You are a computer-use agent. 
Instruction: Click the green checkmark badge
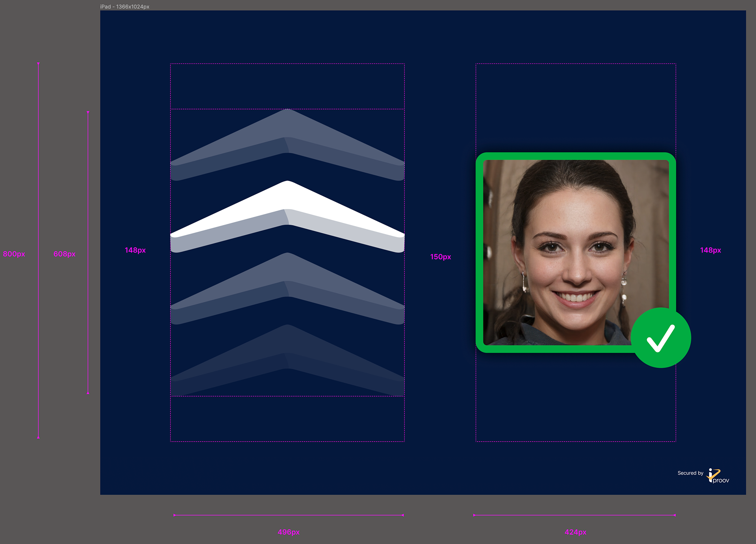tap(661, 338)
